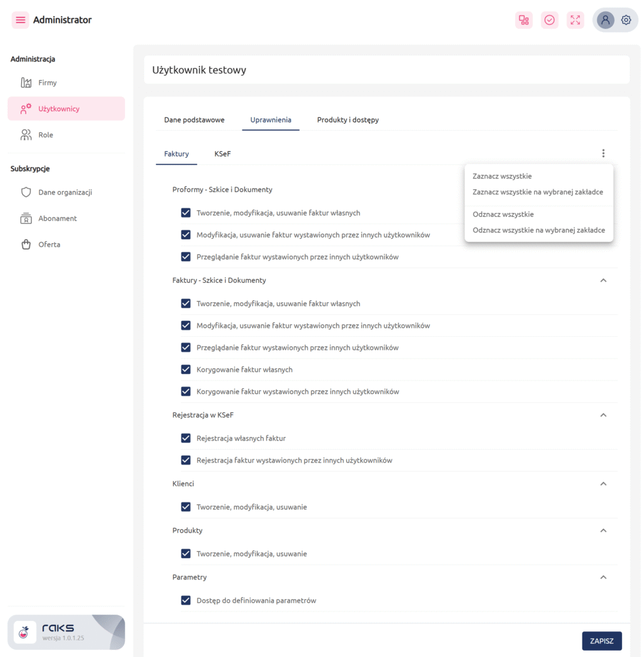644x657 pixels.
Task: Click the settings gear icon
Action: point(626,20)
